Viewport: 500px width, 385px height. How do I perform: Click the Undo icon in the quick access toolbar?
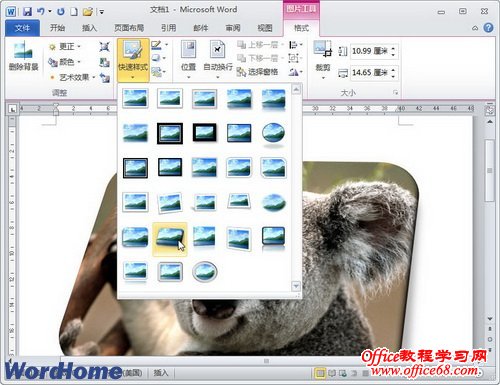[x=41, y=12]
